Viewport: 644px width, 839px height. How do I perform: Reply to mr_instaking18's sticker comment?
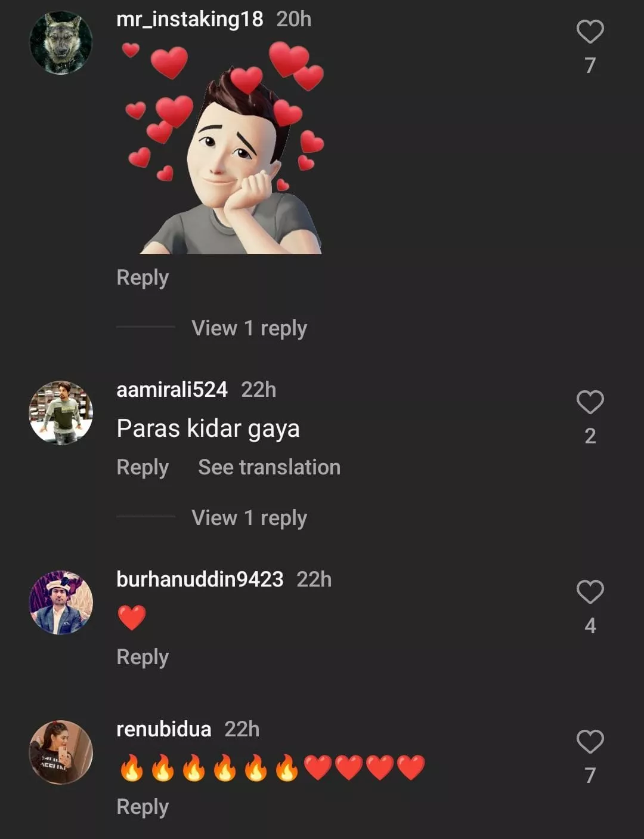coord(143,278)
